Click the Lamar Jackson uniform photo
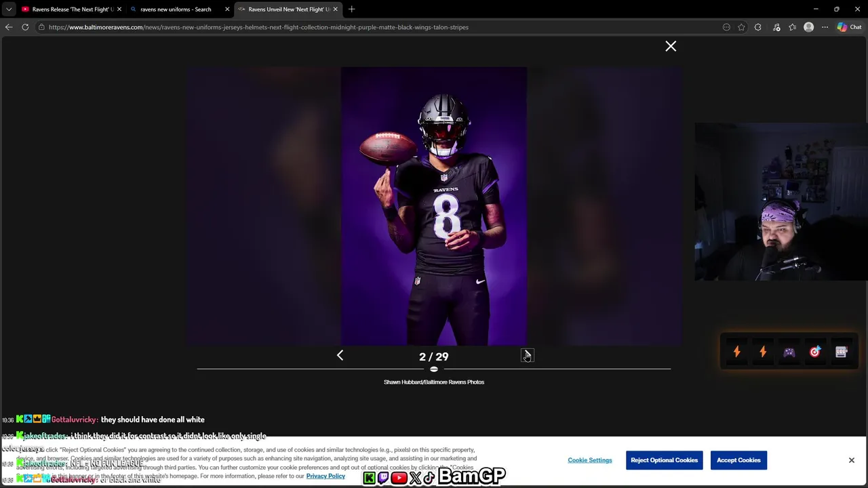 click(x=434, y=206)
